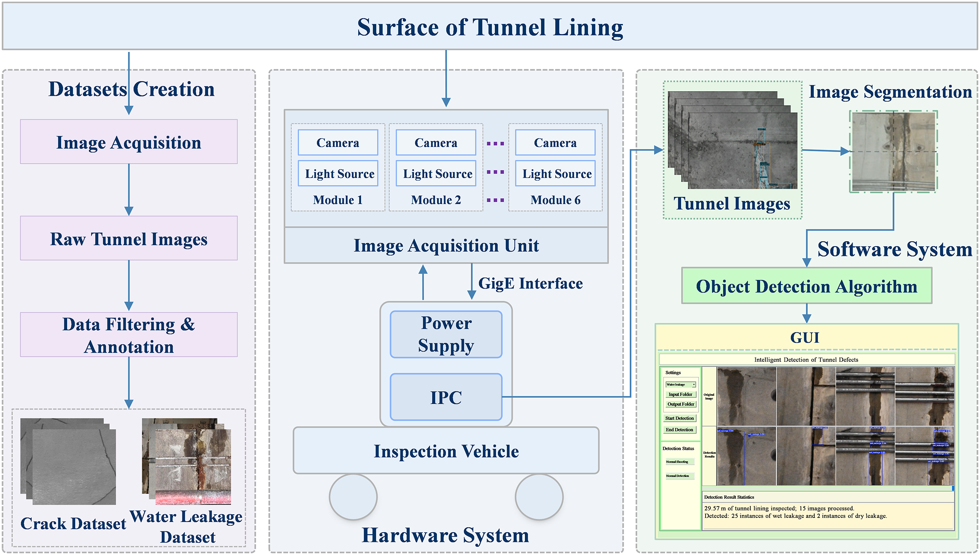Screen dimensions: 980x555
Task: Click the left wheel of the Inspection Vehicle
Action: pyautogui.click(x=353, y=497)
